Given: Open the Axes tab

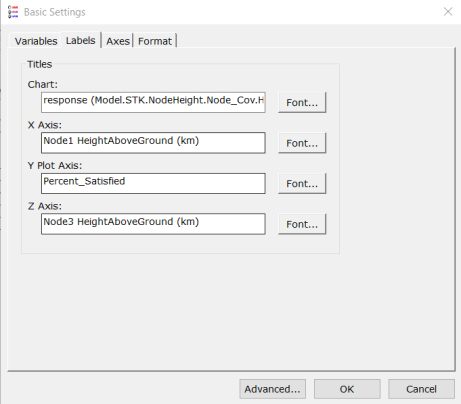Looking at the screenshot, I should [118, 41].
